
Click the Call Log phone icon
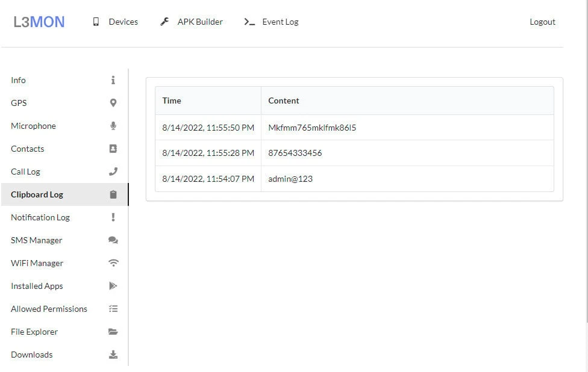(113, 172)
